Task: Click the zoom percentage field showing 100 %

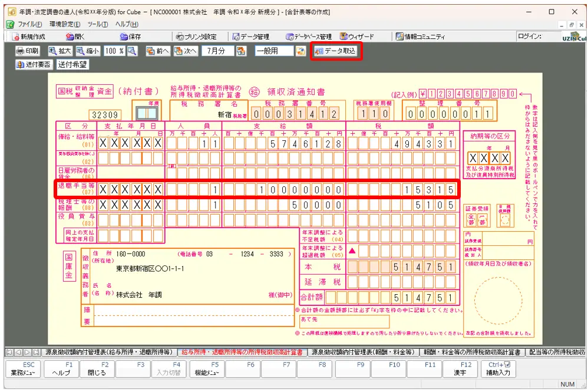Action: point(114,51)
